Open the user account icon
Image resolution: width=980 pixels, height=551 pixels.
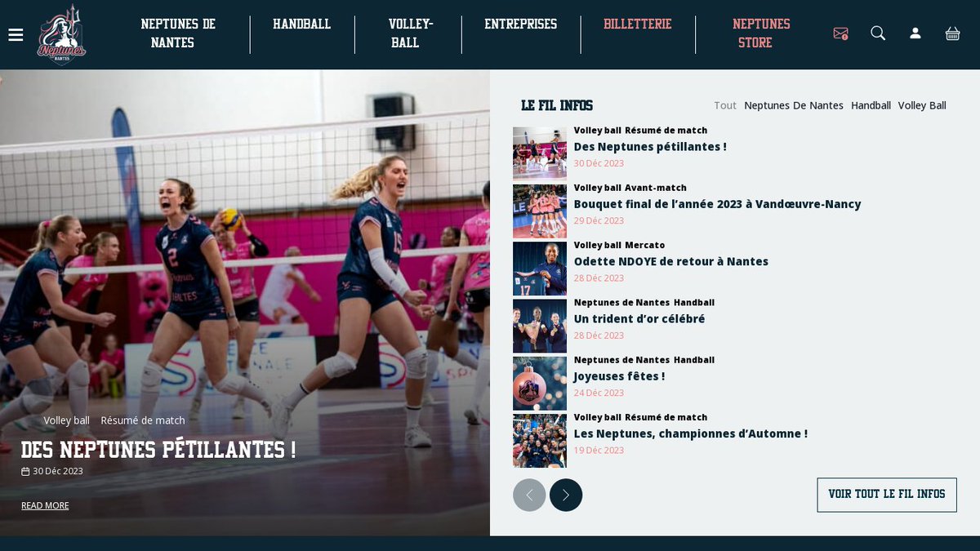915,33
